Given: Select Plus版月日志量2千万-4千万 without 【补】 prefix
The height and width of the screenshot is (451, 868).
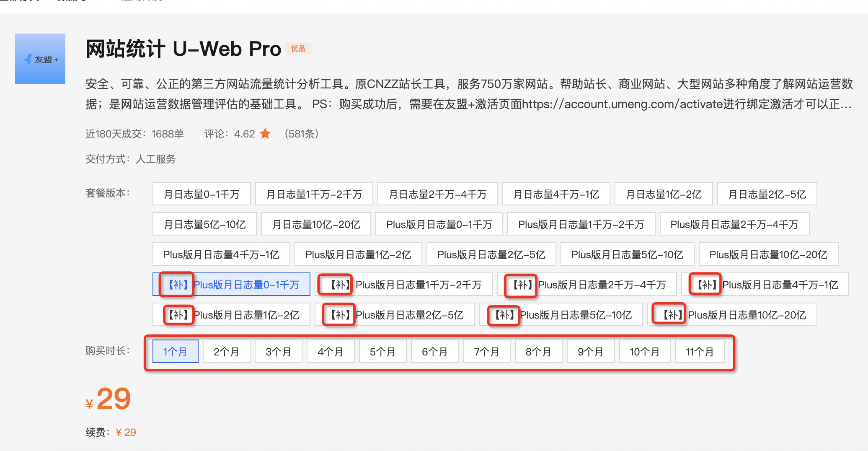Looking at the screenshot, I should pos(734,224).
